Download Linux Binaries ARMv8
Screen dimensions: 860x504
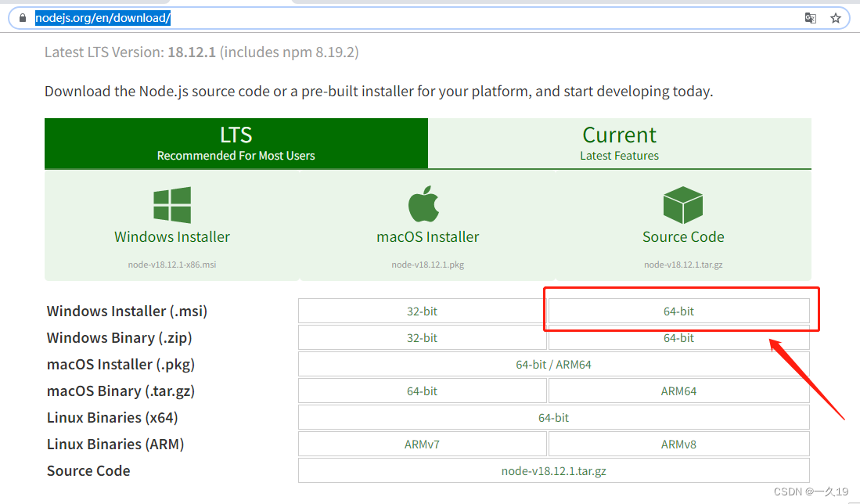(x=678, y=445)
